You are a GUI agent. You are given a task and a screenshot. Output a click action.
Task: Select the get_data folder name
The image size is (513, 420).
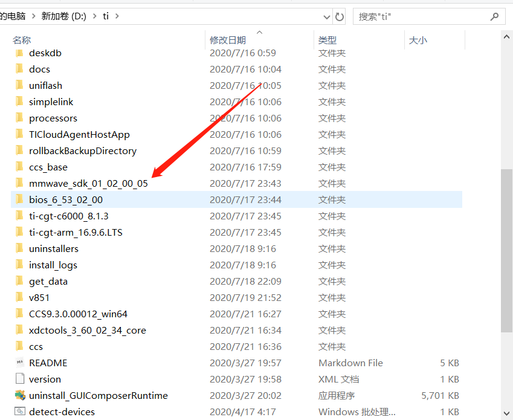(x=48, y=282)
